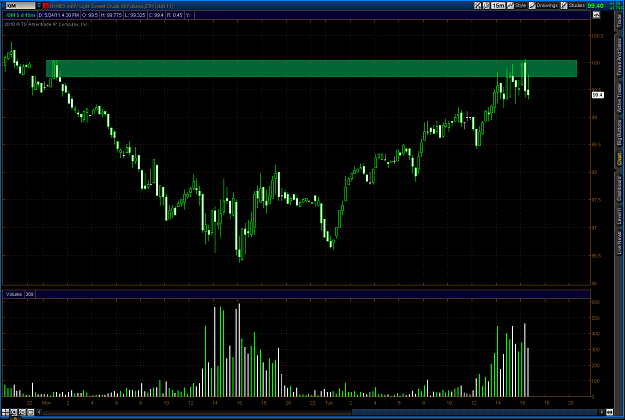Click the C: 99.4 close value
The width and height of the screenshot is (625, 420).
tap(156, 15)
